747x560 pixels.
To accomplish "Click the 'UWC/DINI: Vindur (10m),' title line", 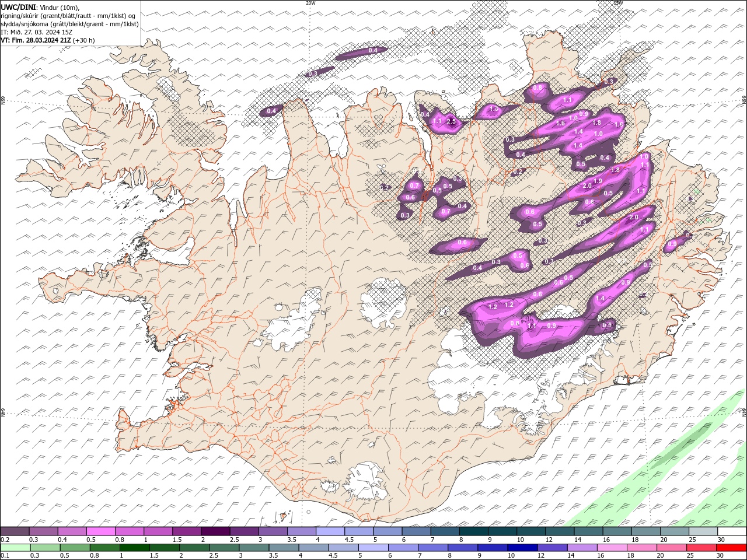I will tap(40, 7).
